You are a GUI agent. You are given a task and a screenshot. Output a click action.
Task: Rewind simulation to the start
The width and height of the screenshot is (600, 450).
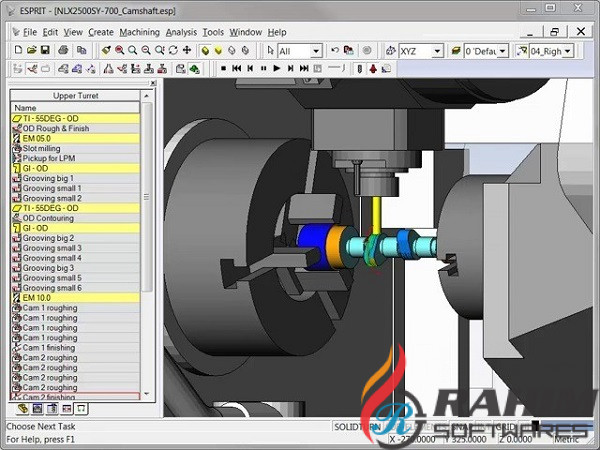236,68
